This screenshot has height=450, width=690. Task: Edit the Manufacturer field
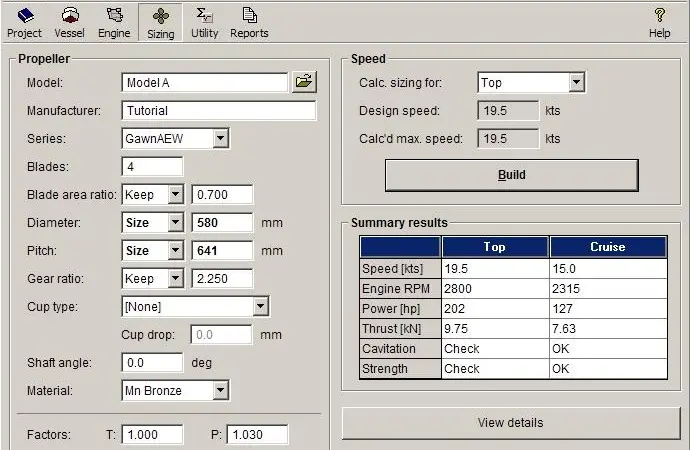click(219, 110)
